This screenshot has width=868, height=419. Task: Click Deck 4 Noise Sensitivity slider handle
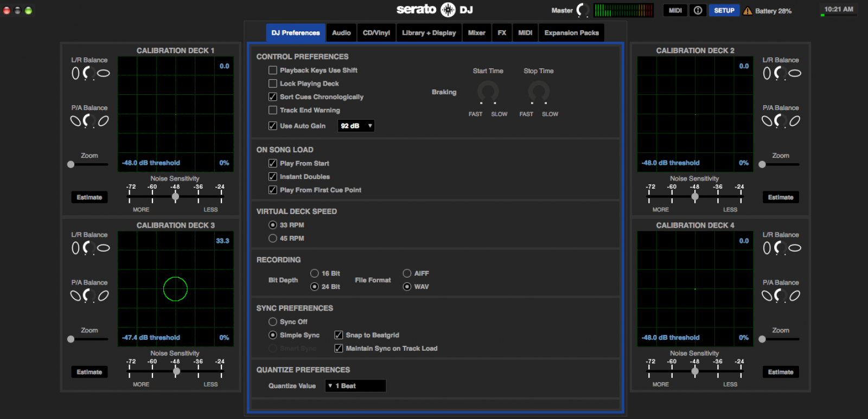(x=695, y=371)
